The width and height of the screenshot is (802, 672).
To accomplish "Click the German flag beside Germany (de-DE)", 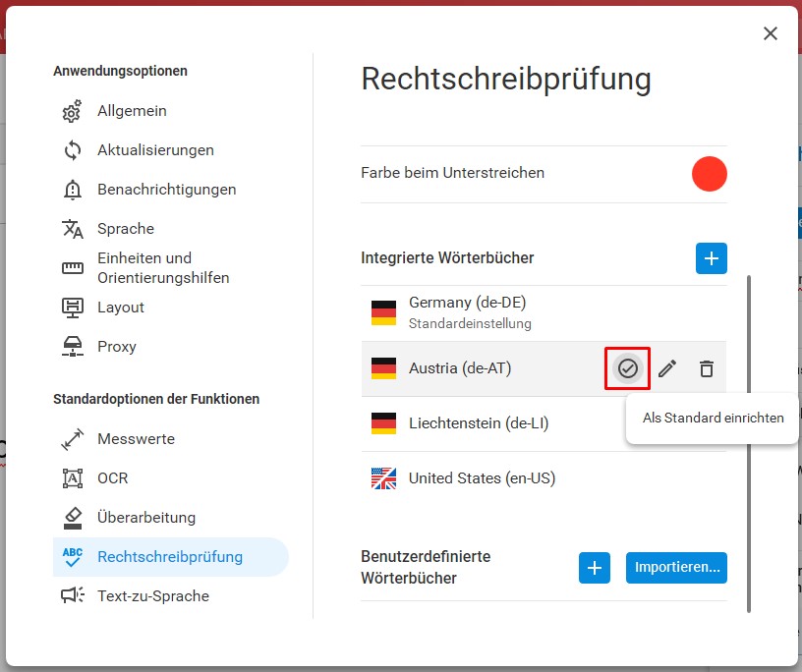I will [383, 313].
